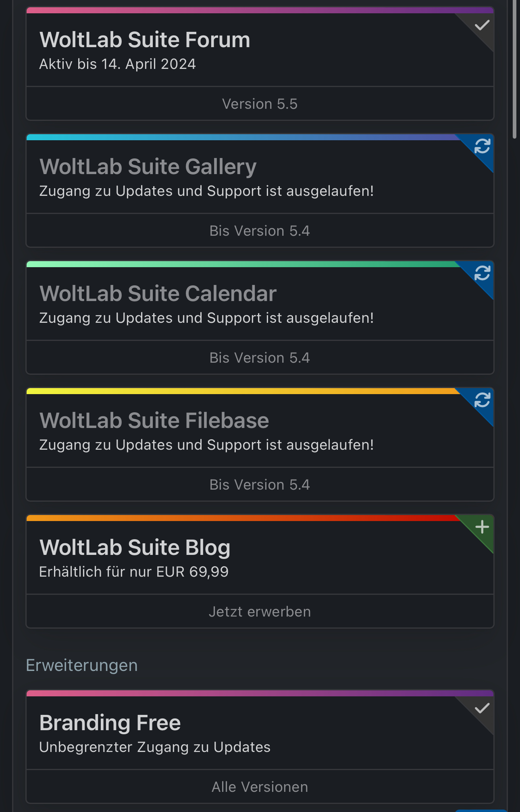The width and height of the screenshot is (520, 812).
Task: Open the WoltLab Suite Forum title
Action: click(145, 40)
